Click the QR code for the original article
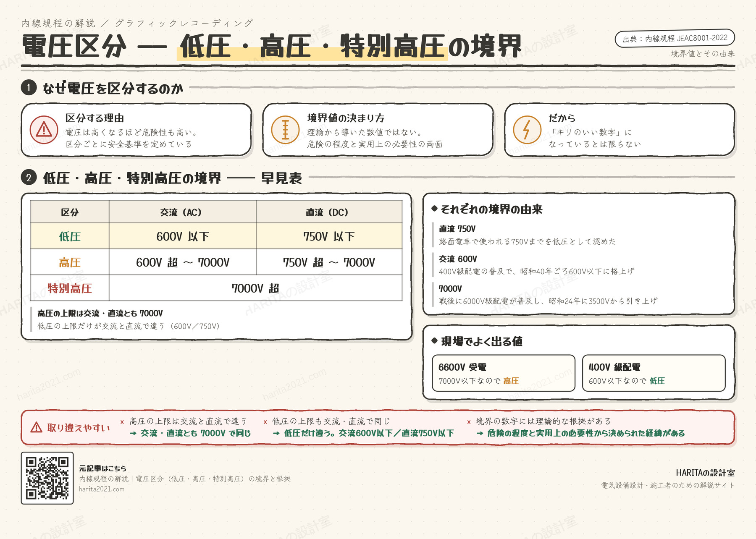 [47, 478]
